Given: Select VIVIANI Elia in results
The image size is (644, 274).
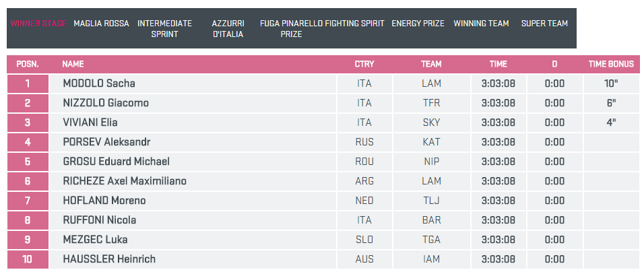Looking at the screenshot, I should pos(90,123).
